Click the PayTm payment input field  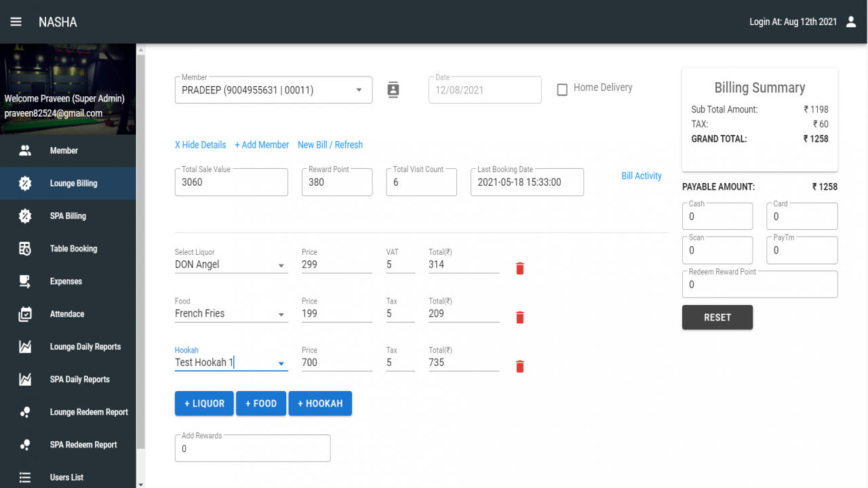(x=802, y=250)
